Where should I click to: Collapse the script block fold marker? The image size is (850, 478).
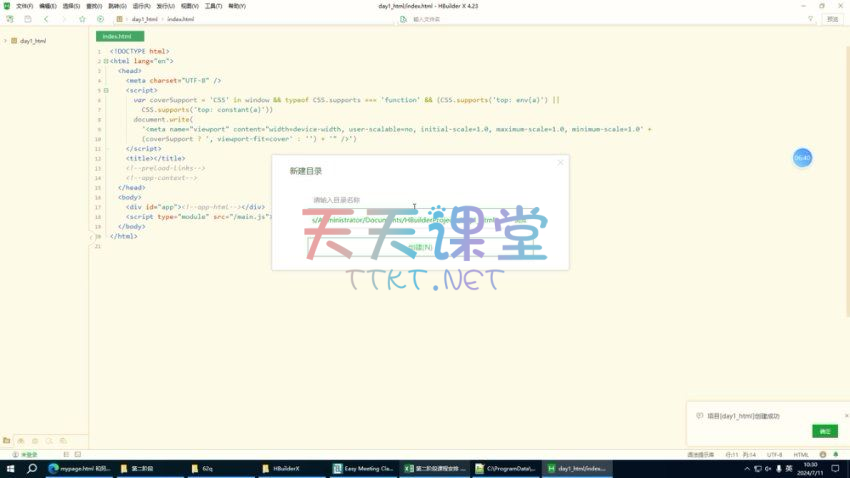click(106, 90)
